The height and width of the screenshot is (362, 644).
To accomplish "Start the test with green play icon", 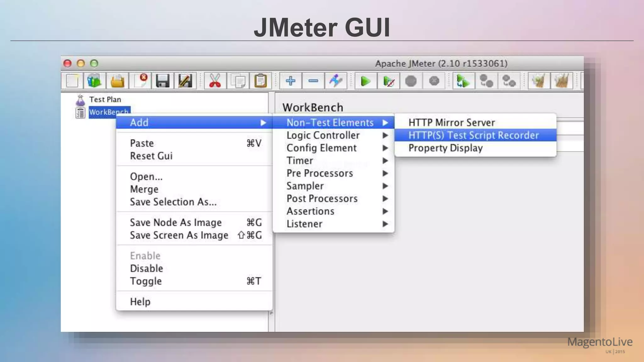I will point(366,81).
